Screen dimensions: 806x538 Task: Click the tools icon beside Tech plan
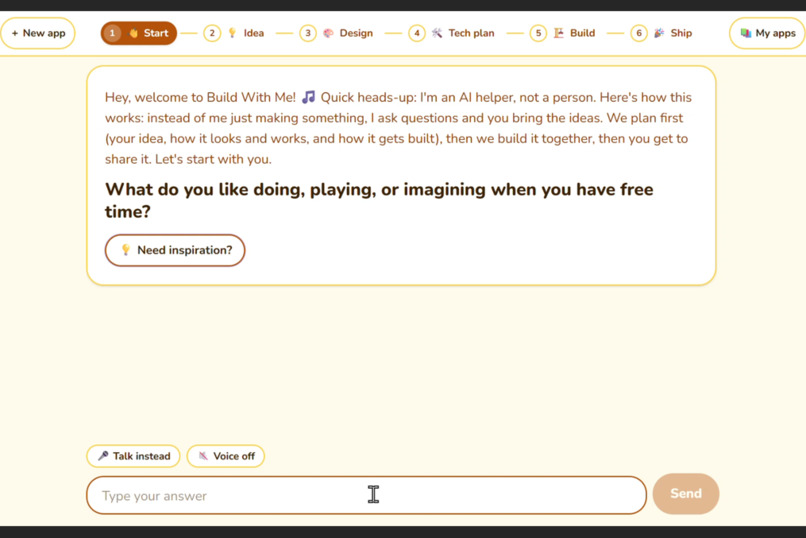(x=437, y=33)
